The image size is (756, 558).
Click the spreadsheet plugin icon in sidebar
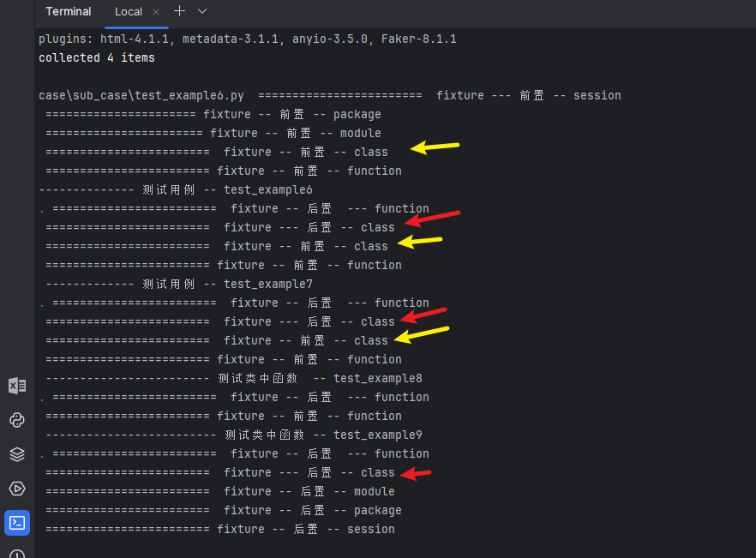(x=17, y=386)
